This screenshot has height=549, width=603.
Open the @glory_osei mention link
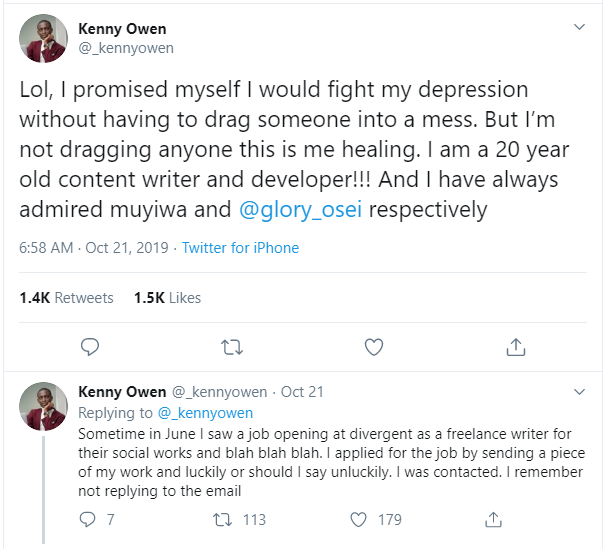coord(300,210)
